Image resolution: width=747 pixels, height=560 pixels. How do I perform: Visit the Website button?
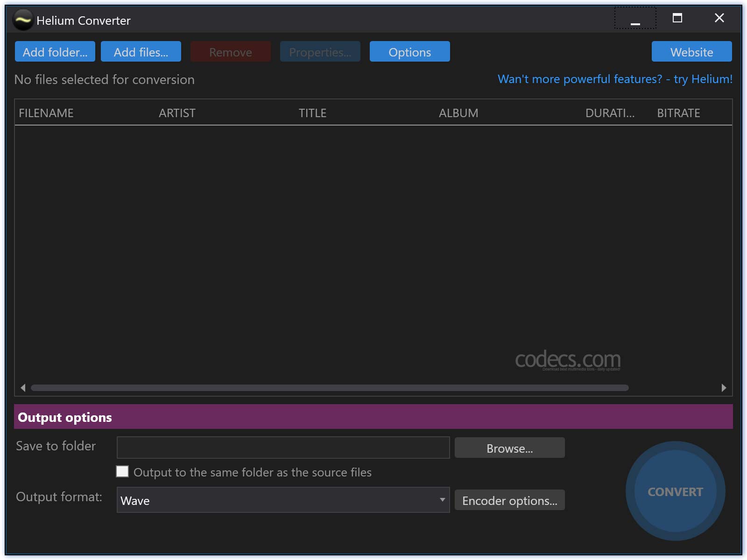[x=692, y=51]
